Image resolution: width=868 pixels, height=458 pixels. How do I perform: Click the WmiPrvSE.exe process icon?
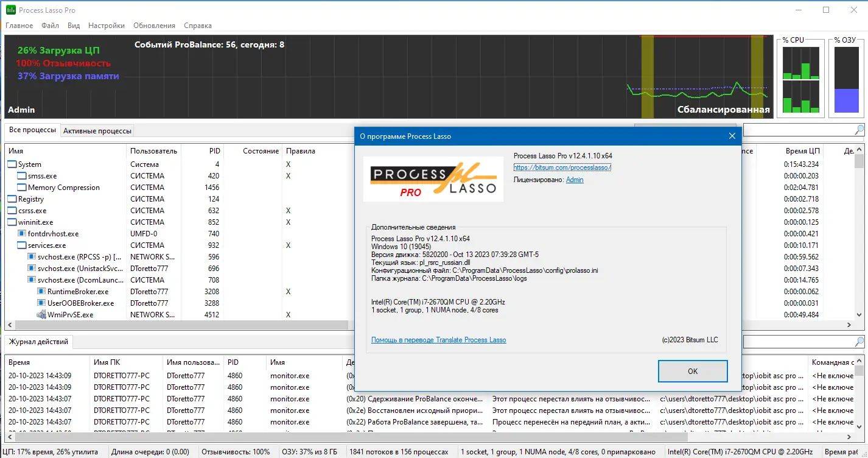tap(41, 315)
